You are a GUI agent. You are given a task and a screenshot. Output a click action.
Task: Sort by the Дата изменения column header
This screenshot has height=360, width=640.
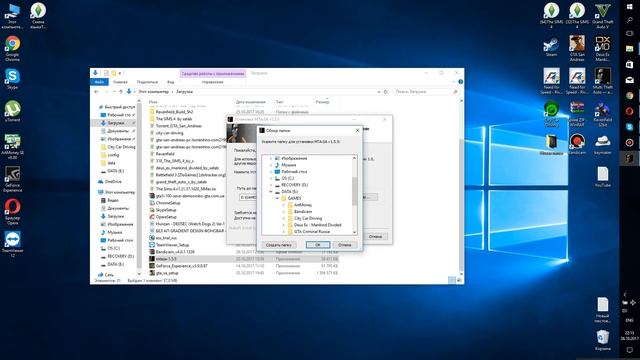pos(251,102)
